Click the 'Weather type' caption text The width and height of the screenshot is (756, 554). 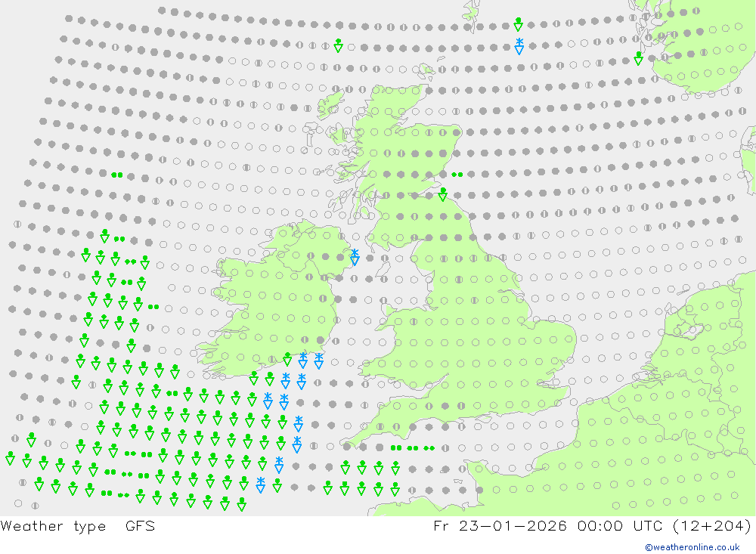click(x=53, y=526)
